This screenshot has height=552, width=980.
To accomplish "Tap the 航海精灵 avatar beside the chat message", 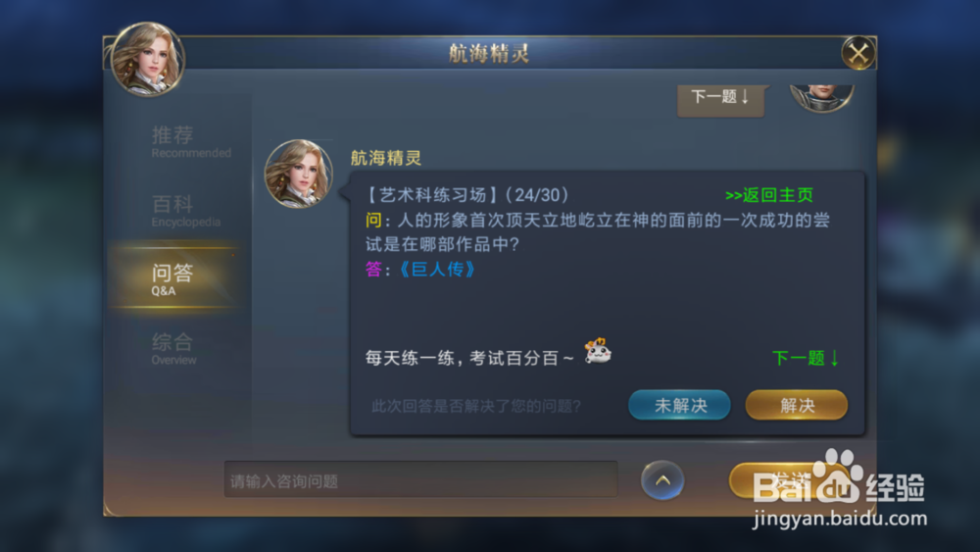I will point(299,174).
